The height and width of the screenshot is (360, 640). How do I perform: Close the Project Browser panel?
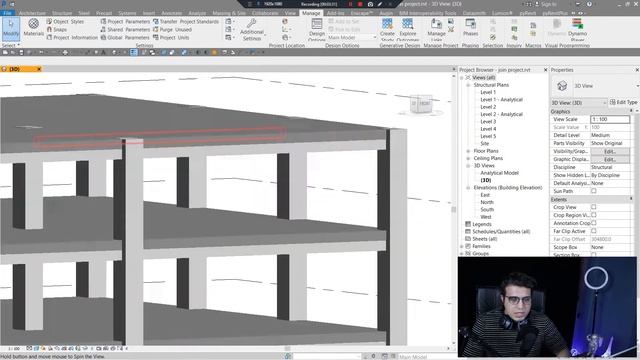[x=545, y=70]
